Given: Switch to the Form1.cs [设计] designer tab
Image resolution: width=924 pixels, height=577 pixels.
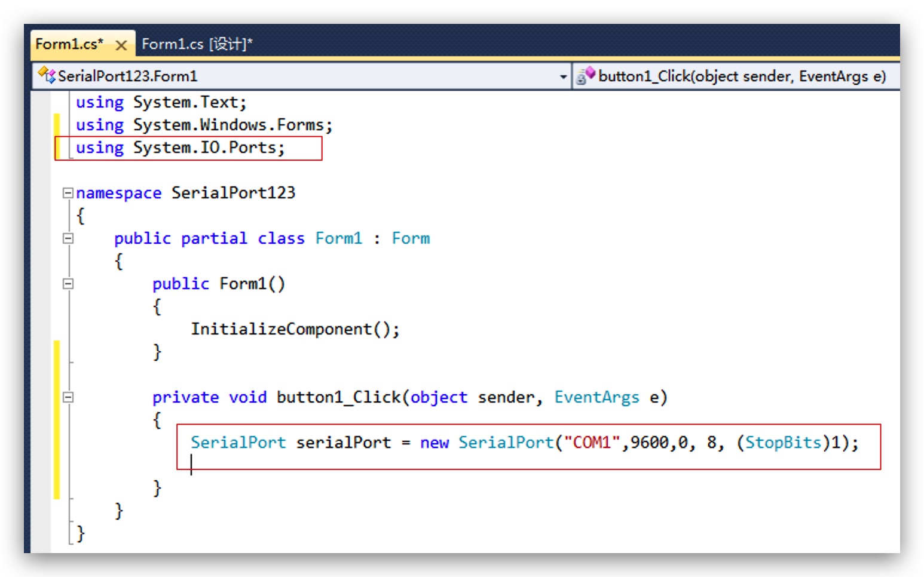Looking at the screenshot, I should [197, 43].
